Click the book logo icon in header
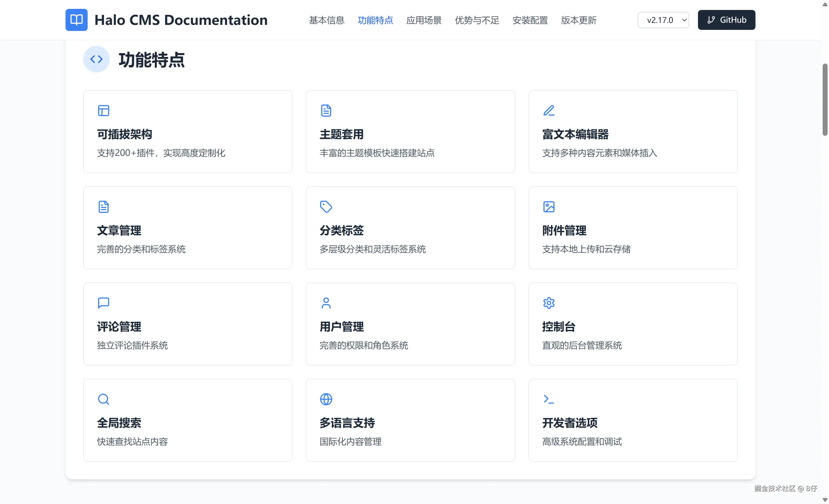The height and width of the screenshot is (504, 829). pyautogui.click(x=76, y=20)
